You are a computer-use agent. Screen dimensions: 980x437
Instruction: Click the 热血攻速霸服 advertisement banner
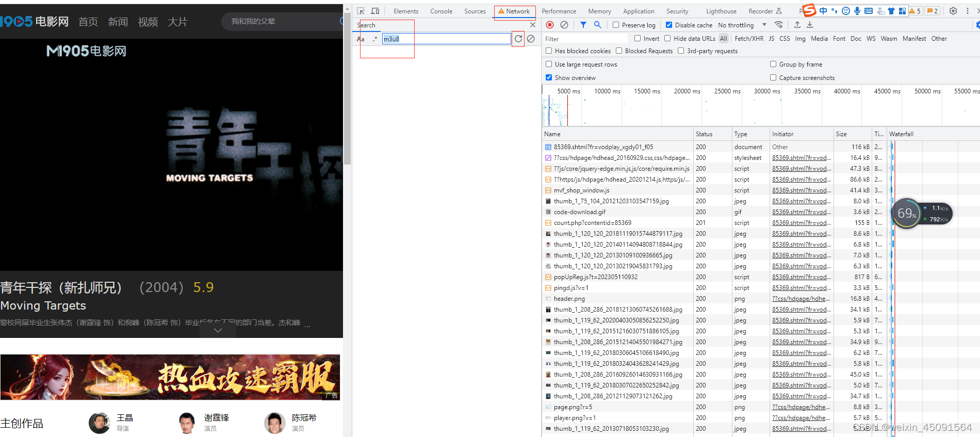170,377
